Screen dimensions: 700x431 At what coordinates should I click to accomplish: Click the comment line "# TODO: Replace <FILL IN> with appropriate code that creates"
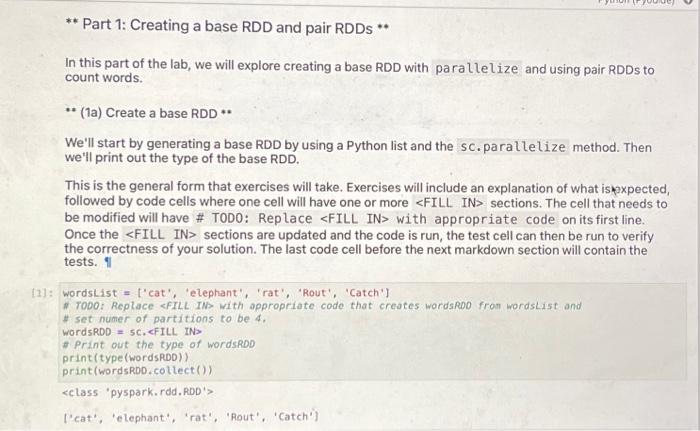(x=322, y=306)
